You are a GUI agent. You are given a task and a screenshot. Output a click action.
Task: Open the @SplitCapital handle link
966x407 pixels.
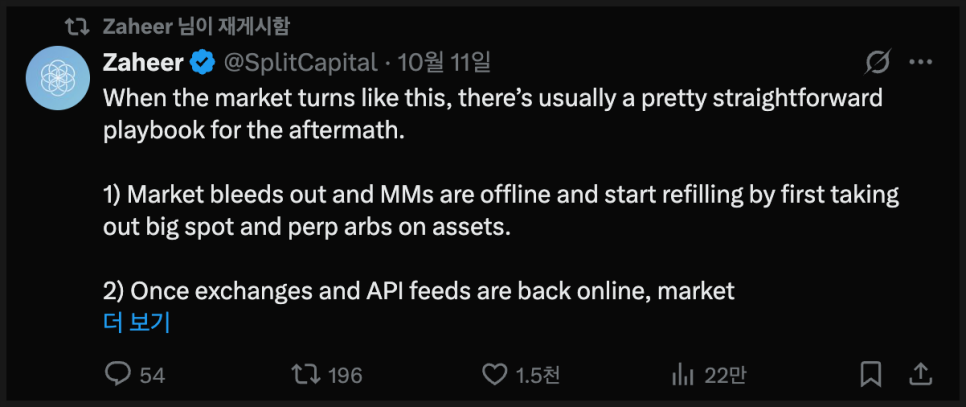(298, 63)
